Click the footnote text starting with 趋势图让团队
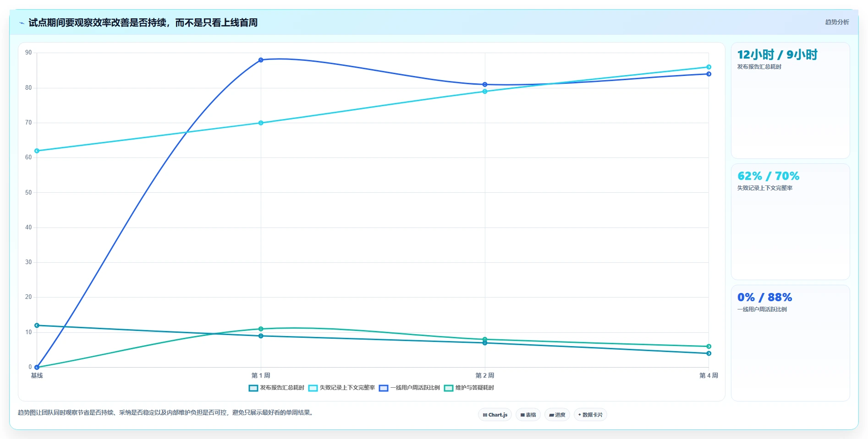Screen dimensions: 868x439 tap(167, 412)
